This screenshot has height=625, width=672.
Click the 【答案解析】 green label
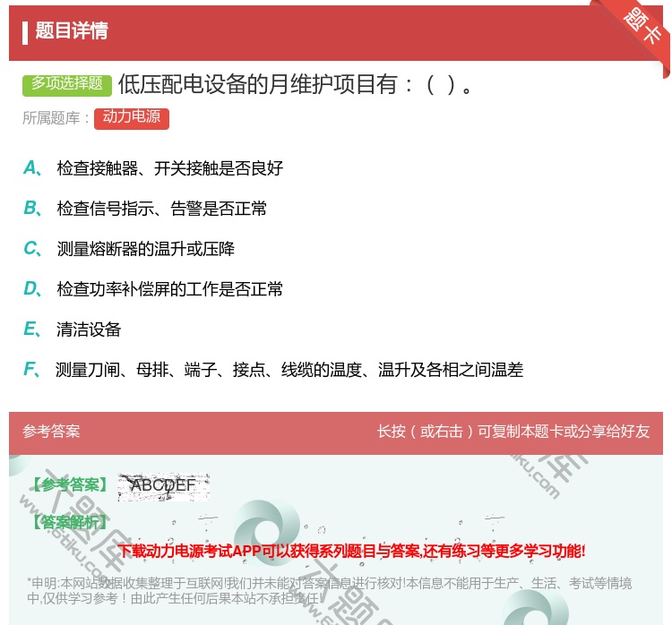click(70, 522)
